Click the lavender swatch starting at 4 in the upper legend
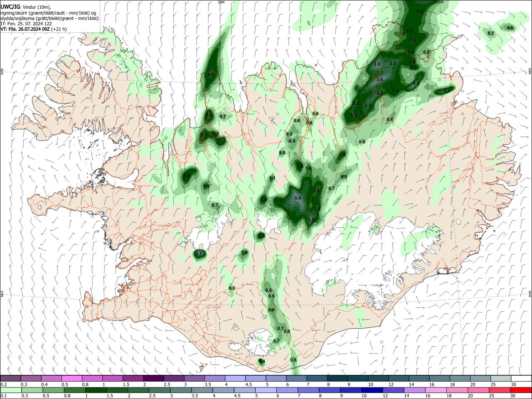The width and height of the screenshot is (532, 399). pos(235,378)
